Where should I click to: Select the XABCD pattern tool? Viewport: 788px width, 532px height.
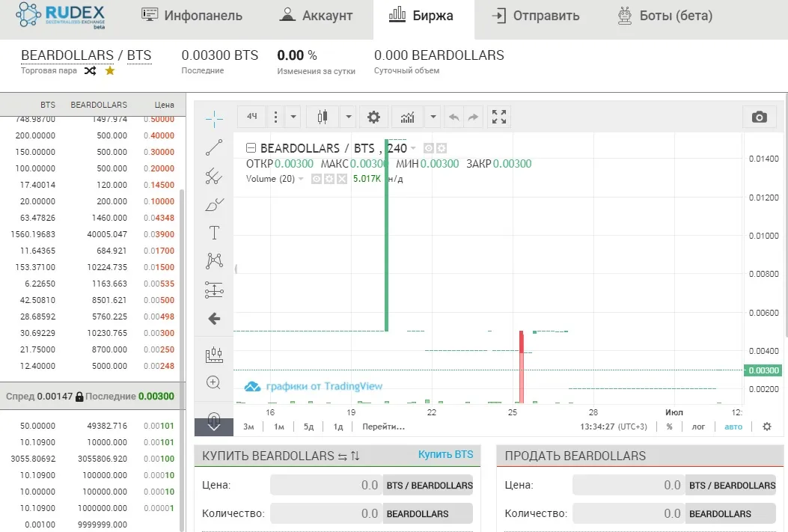(x=214, y=260)
